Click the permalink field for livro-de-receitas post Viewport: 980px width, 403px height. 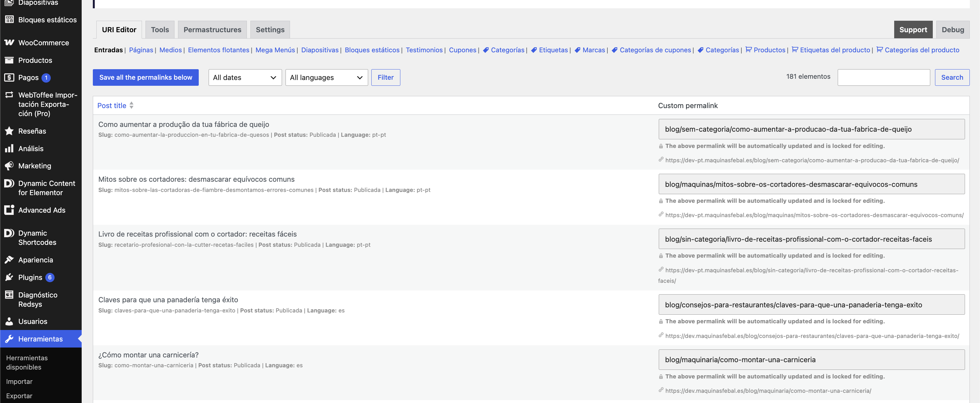(812, 239)
